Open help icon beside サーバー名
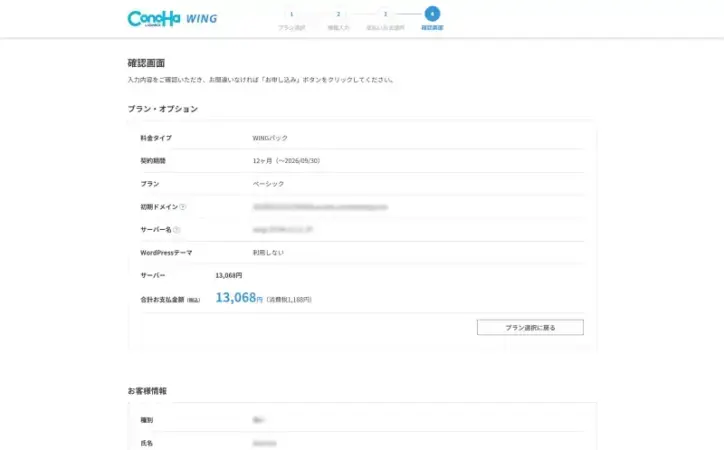 pyautogui.click(x=176, y=230)
